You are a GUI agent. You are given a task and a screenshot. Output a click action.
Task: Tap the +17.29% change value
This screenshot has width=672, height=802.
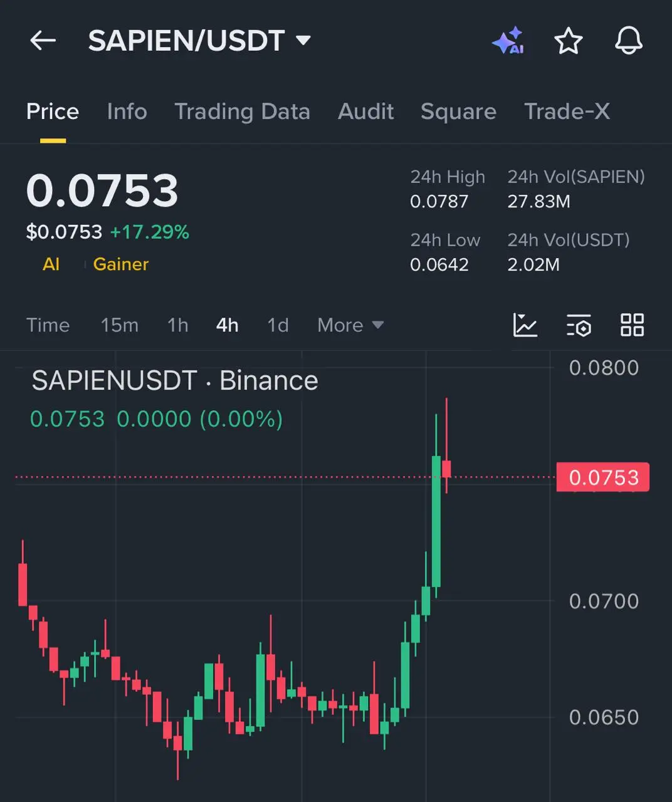[150, 232]
